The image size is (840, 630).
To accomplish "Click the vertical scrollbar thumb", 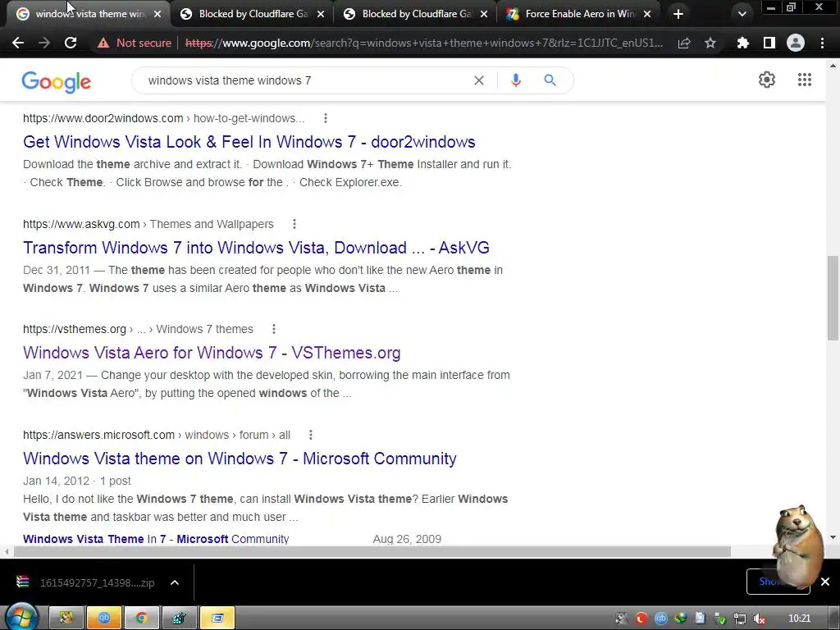I will tap(833, 297).
